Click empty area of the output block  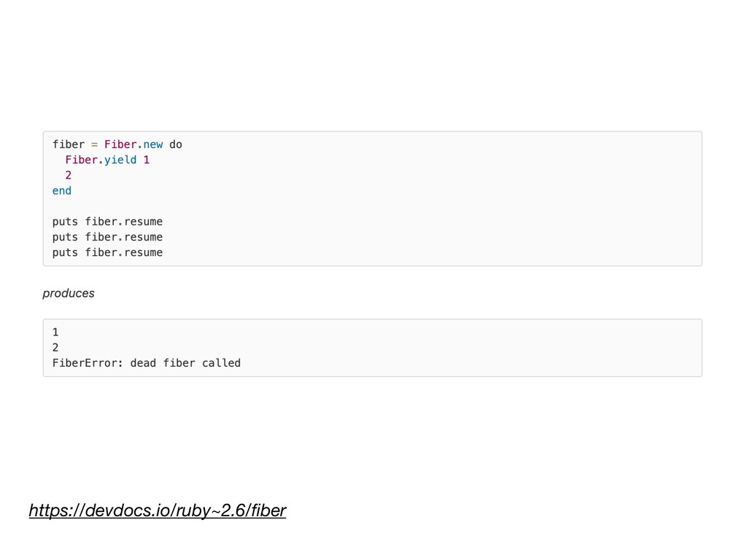click(429, 348)
